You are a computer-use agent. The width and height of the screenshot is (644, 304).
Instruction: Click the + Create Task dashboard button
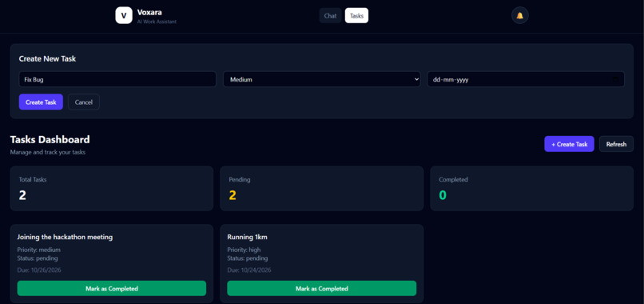pos(569,144)
